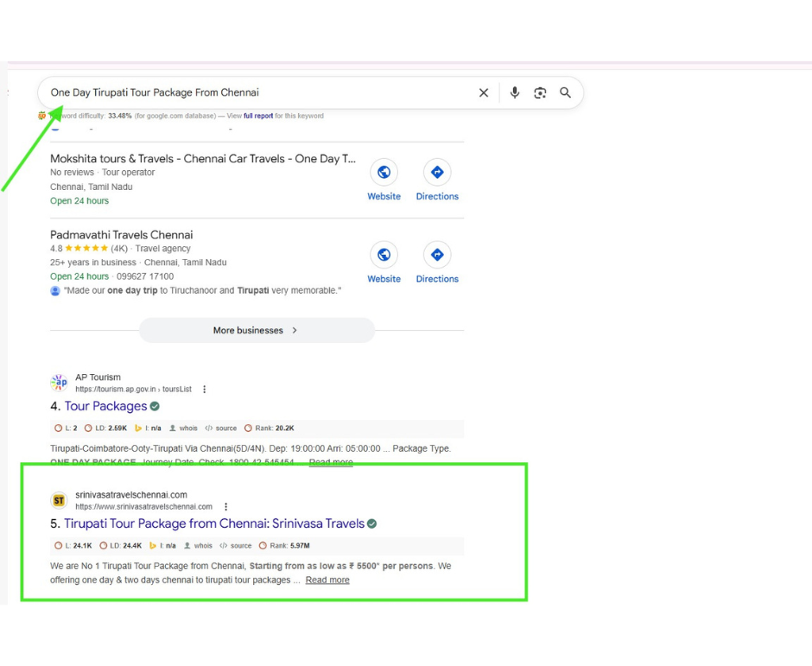Clear the search box with the X icon
Image resolution: width=812 pixels, height=666 pixels.
[484, 92]
